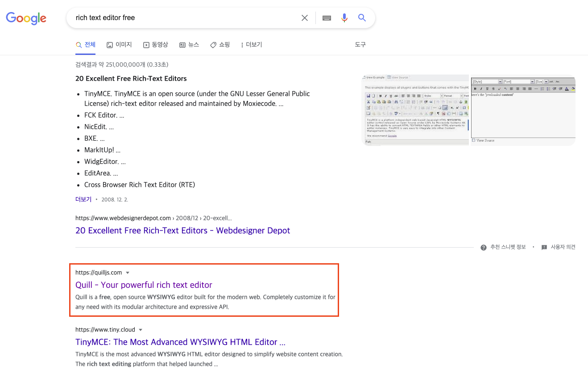
Task: Click the https://www.tiny.cloud URL text
Action: click(105, 330)
